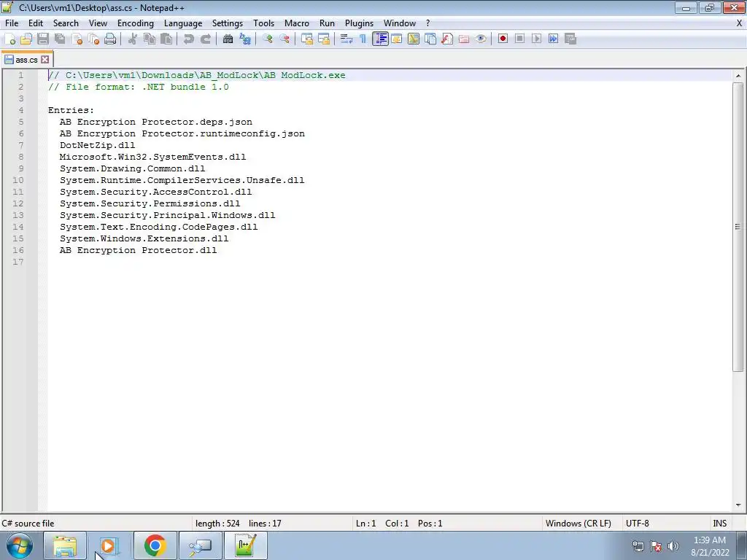Open the Document Map icon
747x560 pixels.
[x=414, y=39]
